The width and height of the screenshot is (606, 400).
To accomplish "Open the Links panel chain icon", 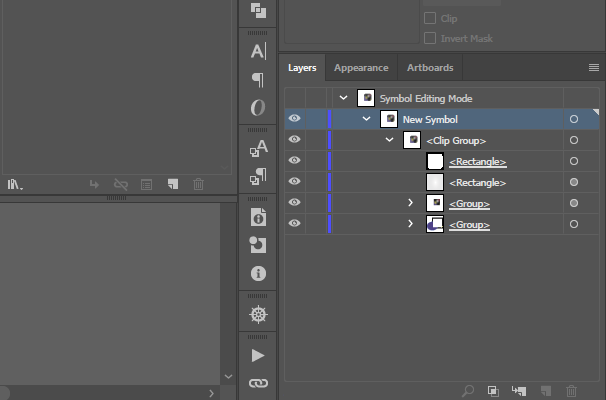I will pos(258,383).
